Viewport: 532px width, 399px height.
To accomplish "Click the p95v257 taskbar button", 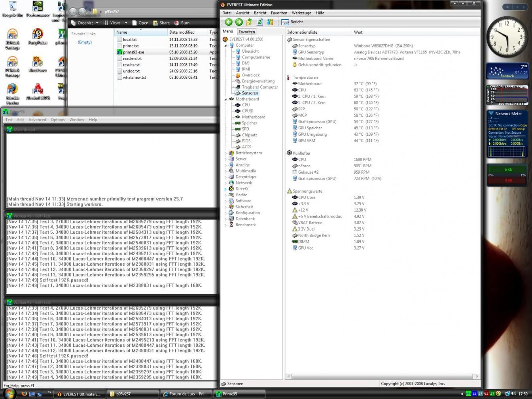I will tap(133, 394).
